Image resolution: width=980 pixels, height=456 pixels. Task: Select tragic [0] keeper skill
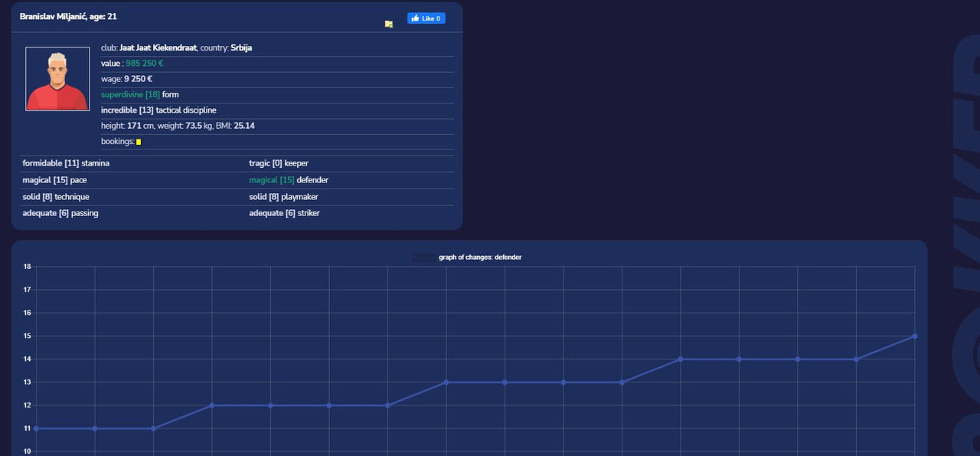coord(279,163)
